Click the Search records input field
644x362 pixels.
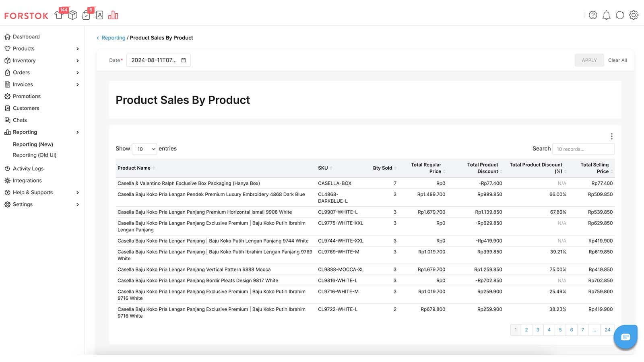(x=583, y=149)
